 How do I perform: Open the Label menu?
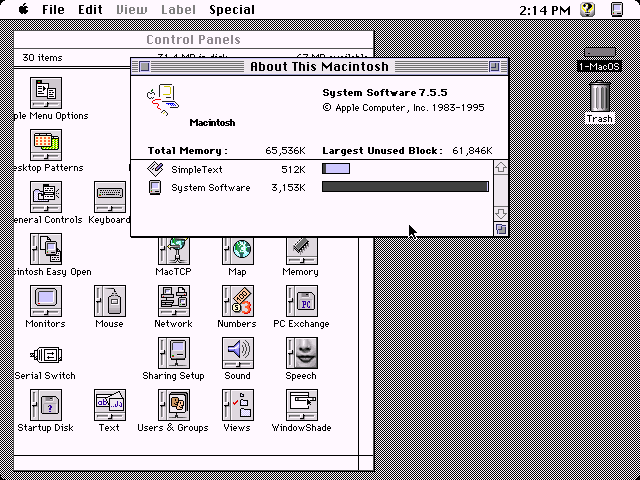(x=178, y=9)
